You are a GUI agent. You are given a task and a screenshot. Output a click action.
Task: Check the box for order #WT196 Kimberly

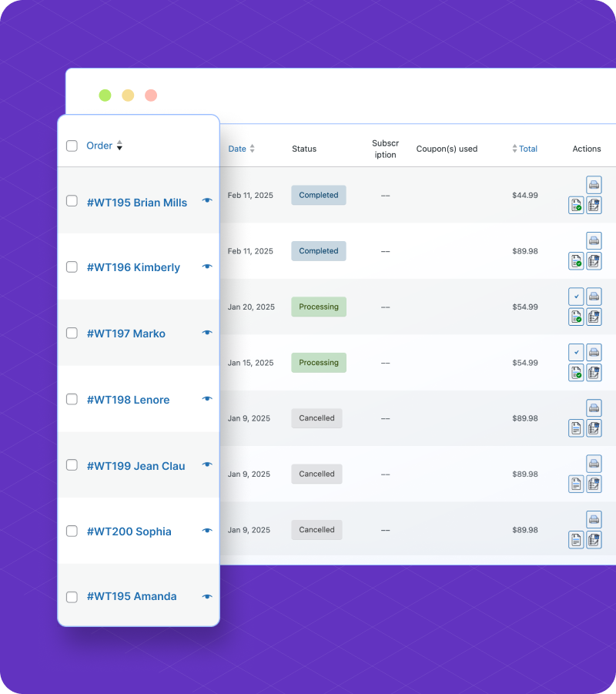click(72, 267)
